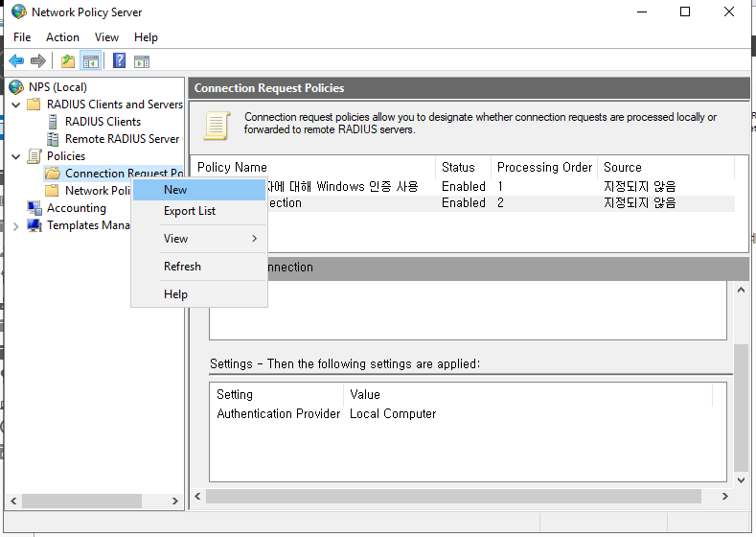Click the Remote RADIUS Server icon

53,139
